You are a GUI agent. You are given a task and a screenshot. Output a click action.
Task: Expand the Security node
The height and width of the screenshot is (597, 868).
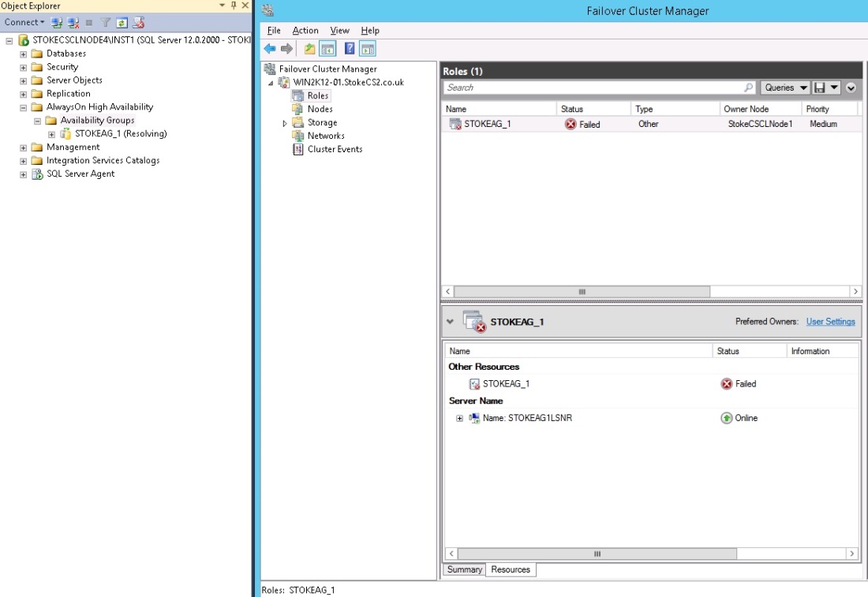(x=23, y=68)
